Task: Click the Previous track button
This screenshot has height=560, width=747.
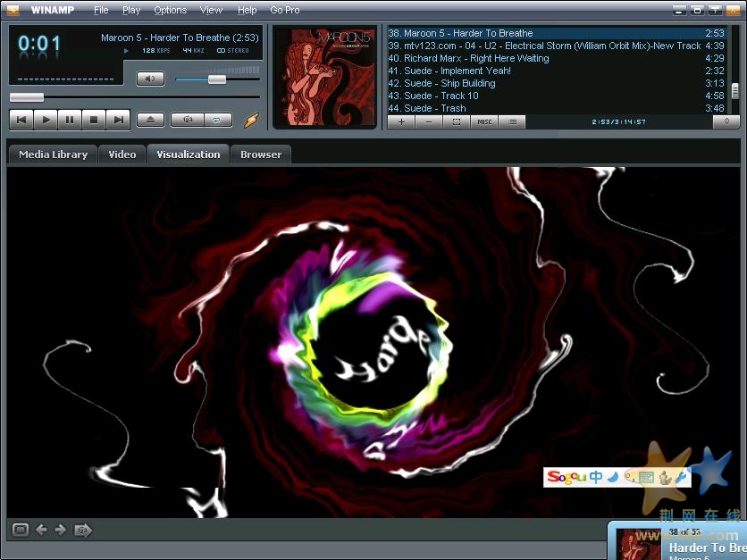Action: [21, 120]
